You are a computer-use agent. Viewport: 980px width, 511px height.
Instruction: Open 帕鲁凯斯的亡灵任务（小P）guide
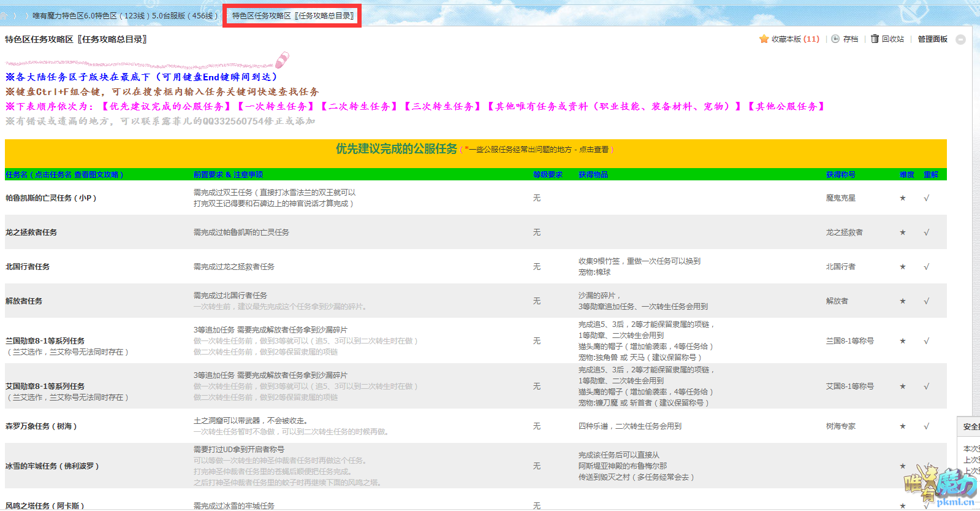tap(51, 198)
